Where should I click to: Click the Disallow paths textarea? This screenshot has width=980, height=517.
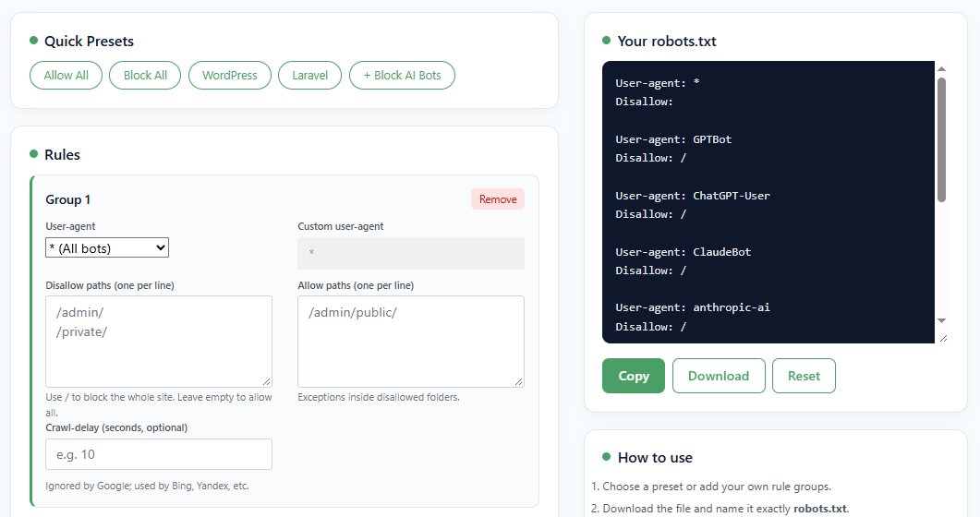159,341
